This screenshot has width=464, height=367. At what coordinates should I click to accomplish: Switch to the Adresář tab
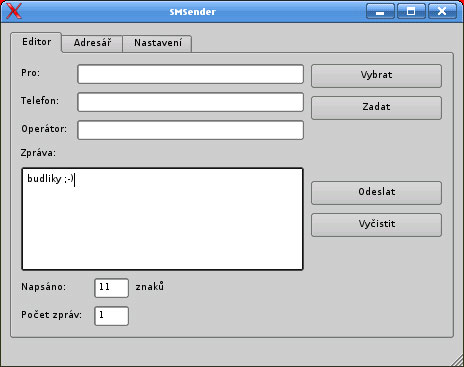click(92, 43)
